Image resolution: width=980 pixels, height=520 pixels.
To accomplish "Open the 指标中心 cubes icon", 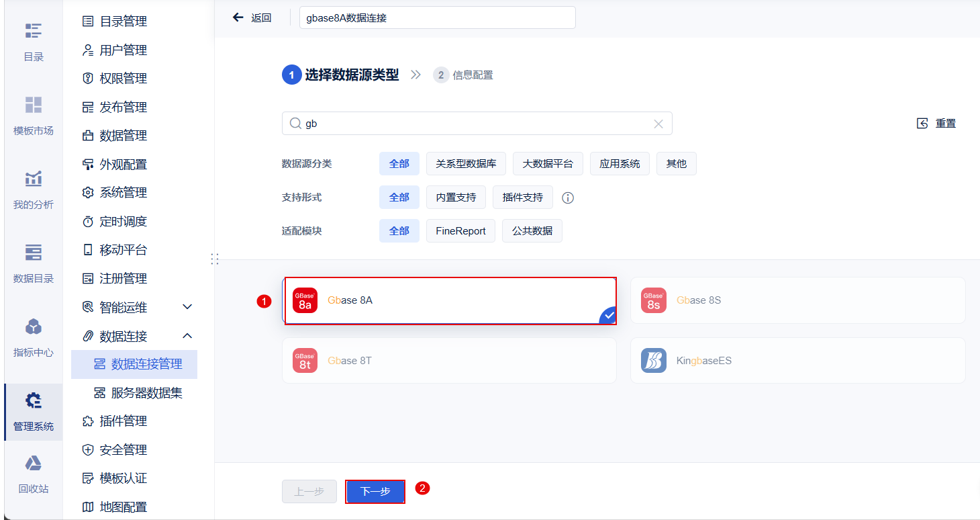I will (34, 327).
